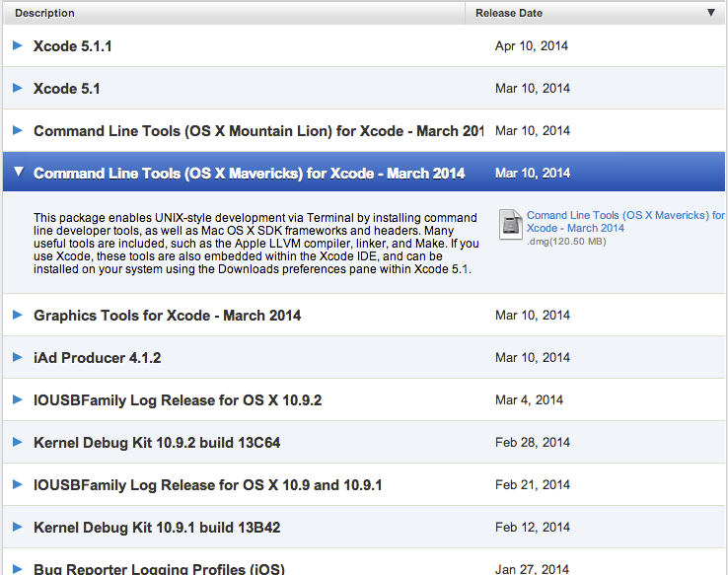Viewport: 728px width, 575px height.
Task: Download Comand Line Tools Mavericks dmg link
Action: [x=625, y=222]
